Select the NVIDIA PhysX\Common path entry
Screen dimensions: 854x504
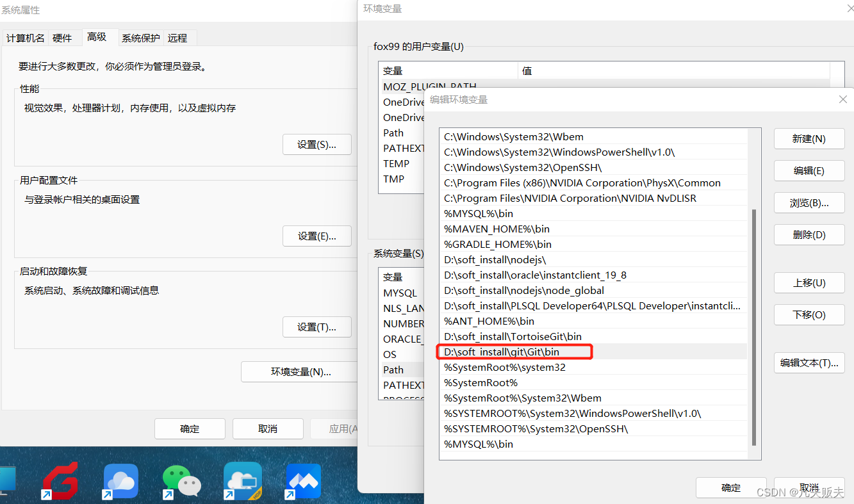(x=593, y=183)
